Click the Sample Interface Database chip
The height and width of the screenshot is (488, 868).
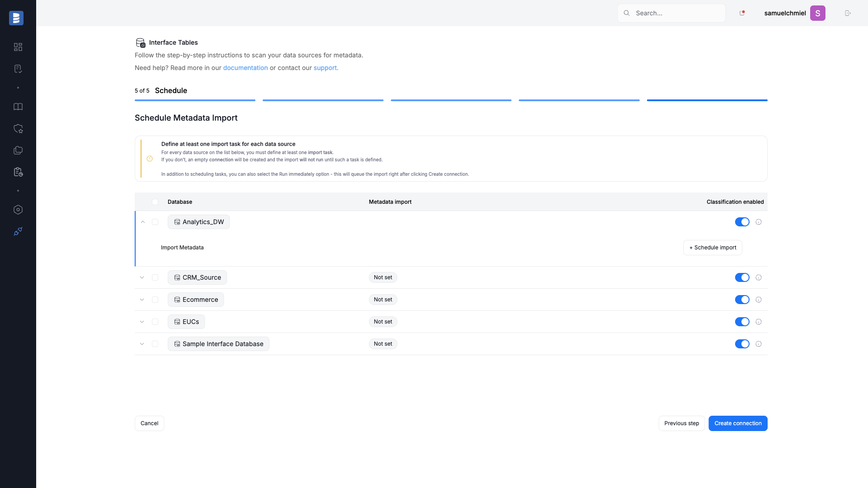[x=218, y=344]
